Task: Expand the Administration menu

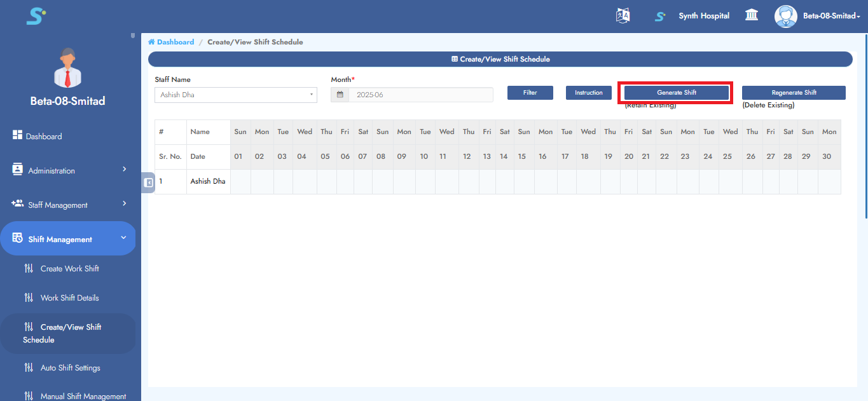Action: click(x=69, y=170)
